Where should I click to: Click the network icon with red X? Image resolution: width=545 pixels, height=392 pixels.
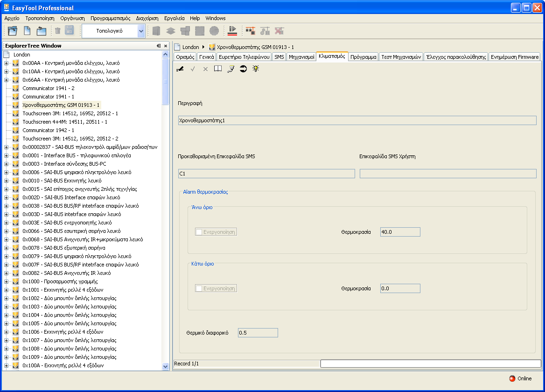coord(279,31)
